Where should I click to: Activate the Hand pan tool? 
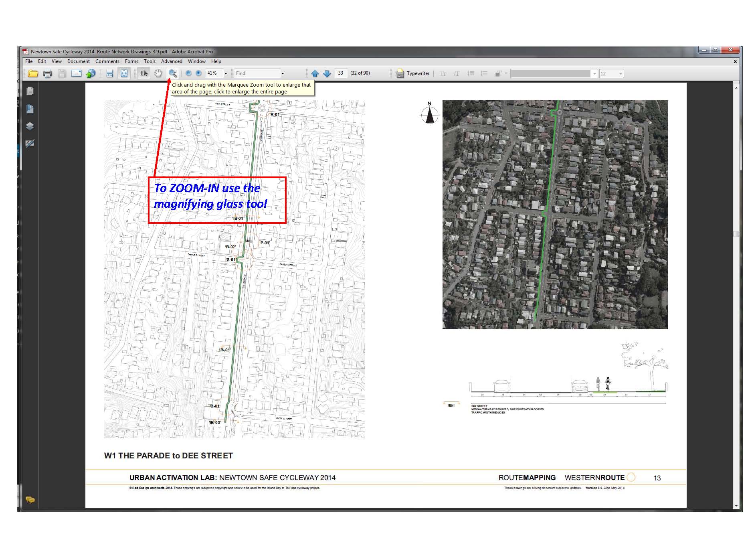coord(158,73)
